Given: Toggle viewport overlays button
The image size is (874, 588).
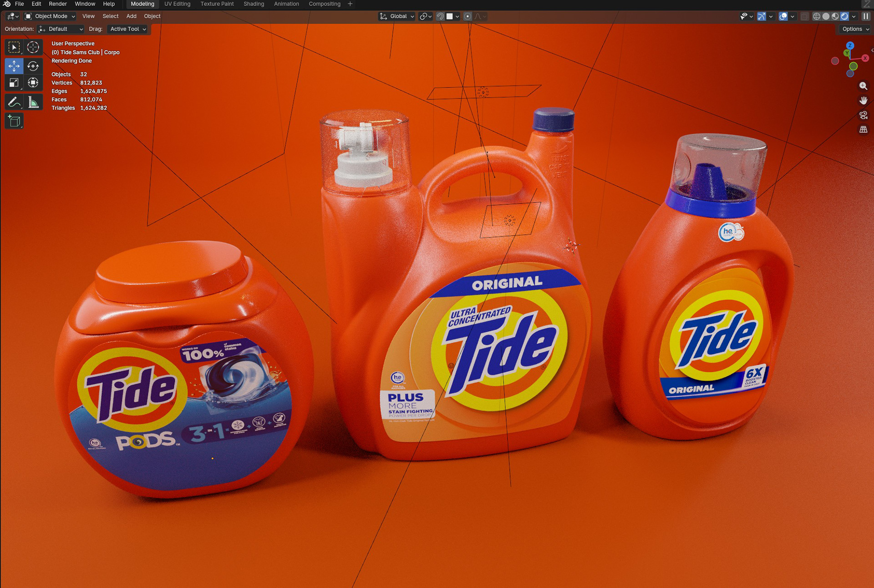Looking at the screenshot, I should (x=783, y=16).
